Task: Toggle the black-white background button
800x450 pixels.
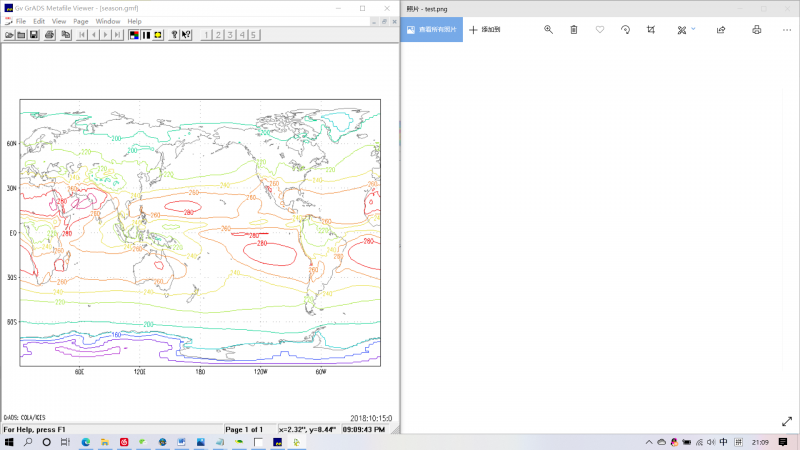Action: point(146,35)
